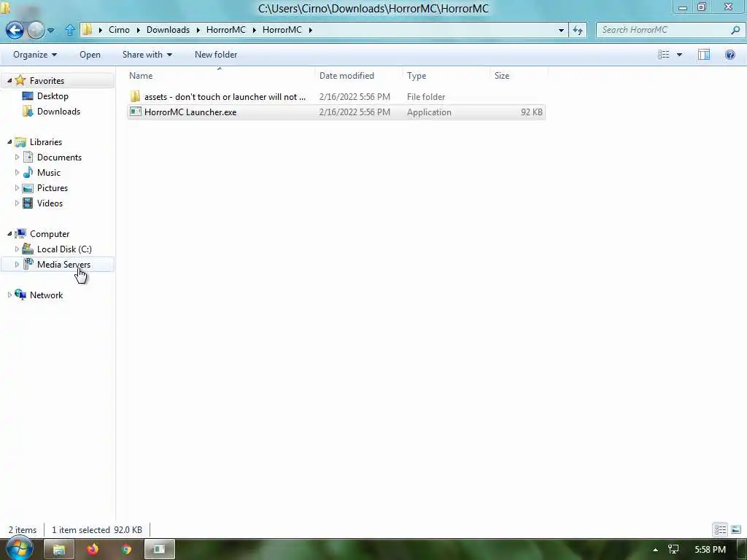The image size is (747, 560).
Task: Click the active app taskbar button
Action: [x=160, y=550]
